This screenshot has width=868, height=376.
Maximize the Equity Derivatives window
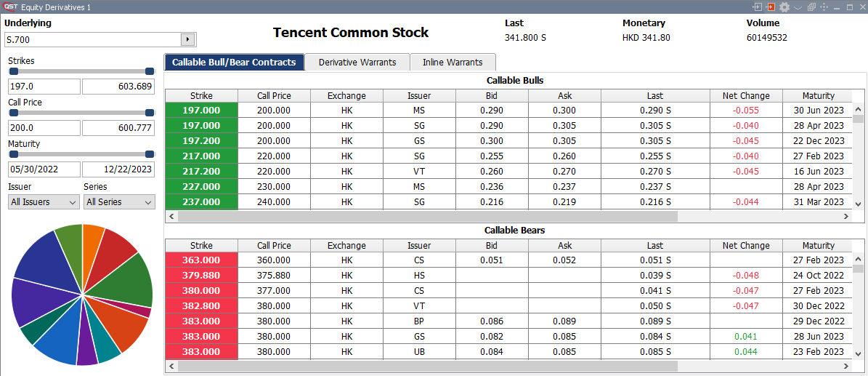point(850,7)
